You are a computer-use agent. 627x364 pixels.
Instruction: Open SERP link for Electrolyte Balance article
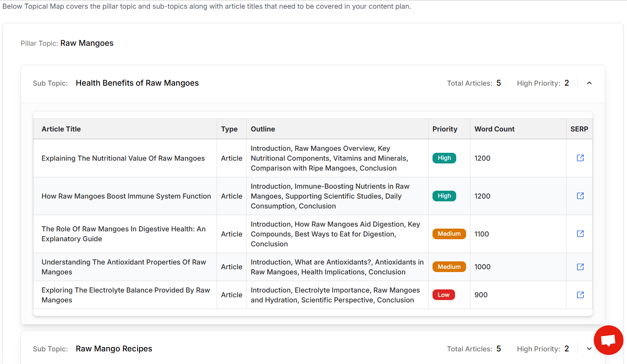pos(580,295)
